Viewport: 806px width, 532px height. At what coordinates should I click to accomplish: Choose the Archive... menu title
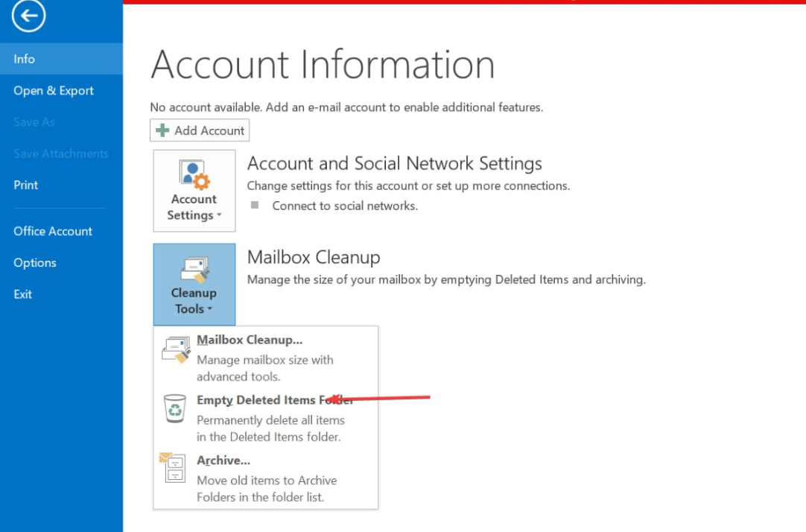pos(223,460)
